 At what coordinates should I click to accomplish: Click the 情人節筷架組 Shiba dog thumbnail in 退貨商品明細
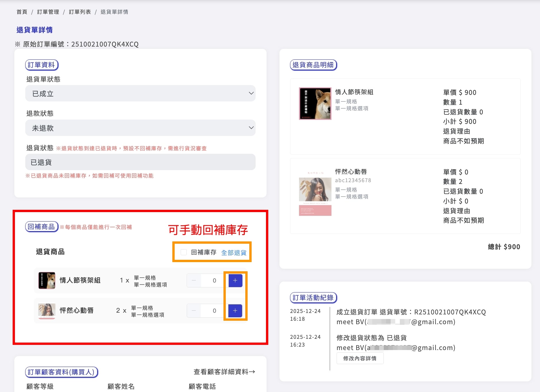tap(315, 103)
